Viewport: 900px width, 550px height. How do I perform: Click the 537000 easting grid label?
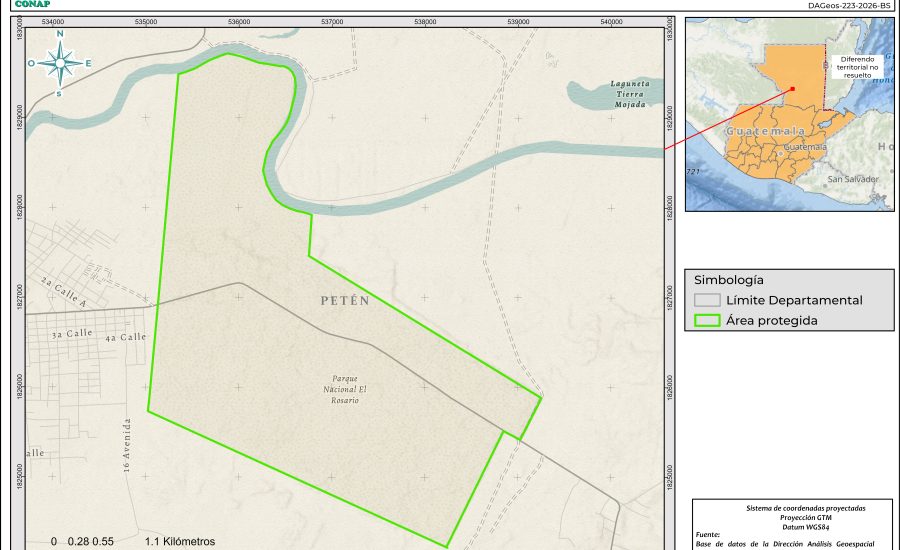click(x=332, y=21)
